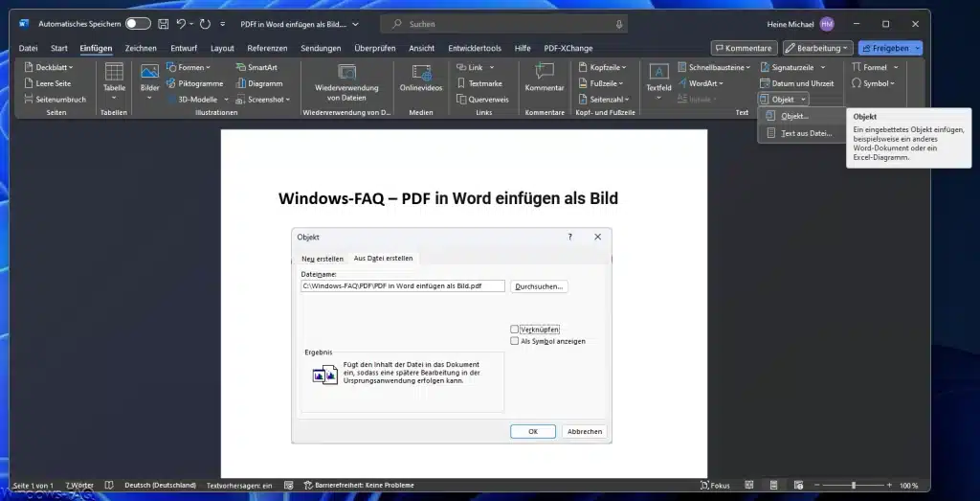Screen dimensions: 980x501
Task: Insert a Seitenumbruch page break
Action: (x=55, y=100)
